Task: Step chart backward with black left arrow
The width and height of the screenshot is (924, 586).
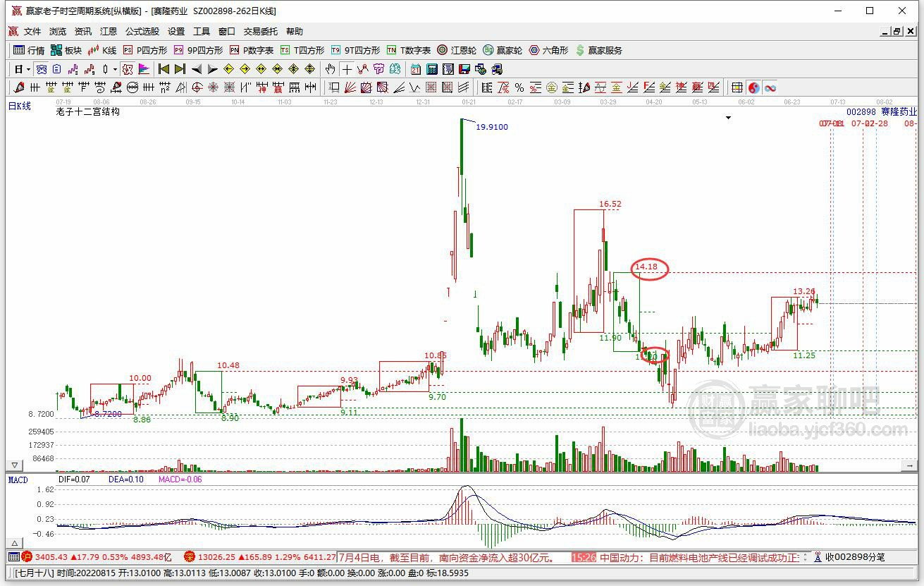Action: 197,69
